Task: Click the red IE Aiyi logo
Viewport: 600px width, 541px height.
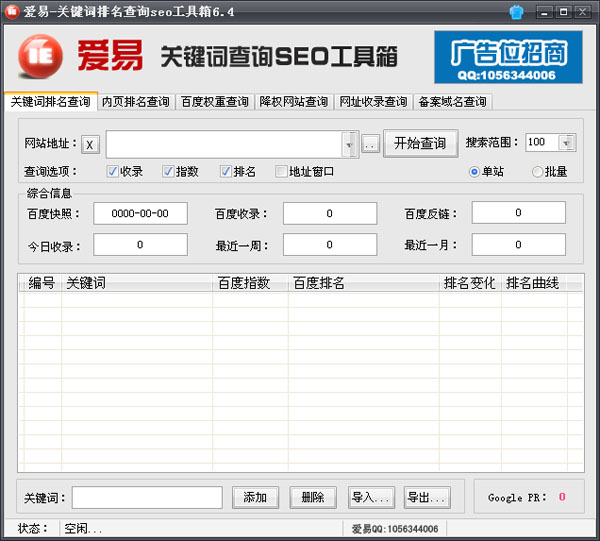Action: coord(41,57)
